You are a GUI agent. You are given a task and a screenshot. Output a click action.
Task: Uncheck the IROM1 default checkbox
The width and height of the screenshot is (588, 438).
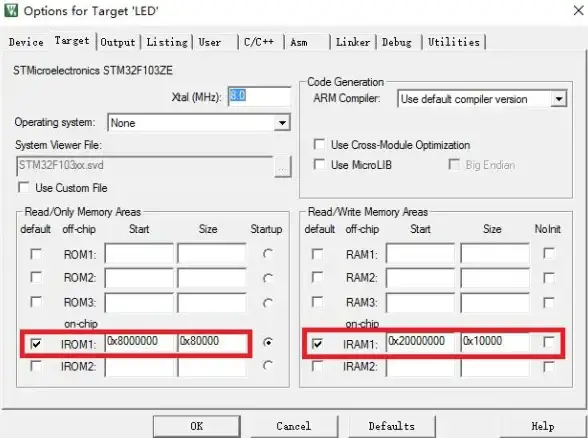tap(36, 343)
